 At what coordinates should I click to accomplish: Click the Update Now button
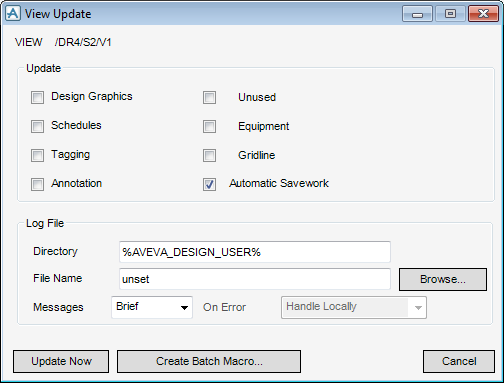coord(61,361)
